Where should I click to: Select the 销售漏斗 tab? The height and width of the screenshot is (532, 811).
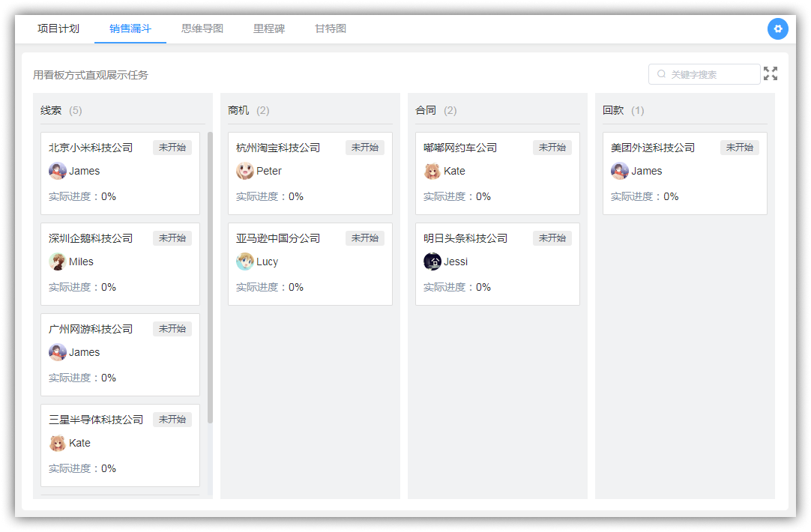click(x=130, y=29)
